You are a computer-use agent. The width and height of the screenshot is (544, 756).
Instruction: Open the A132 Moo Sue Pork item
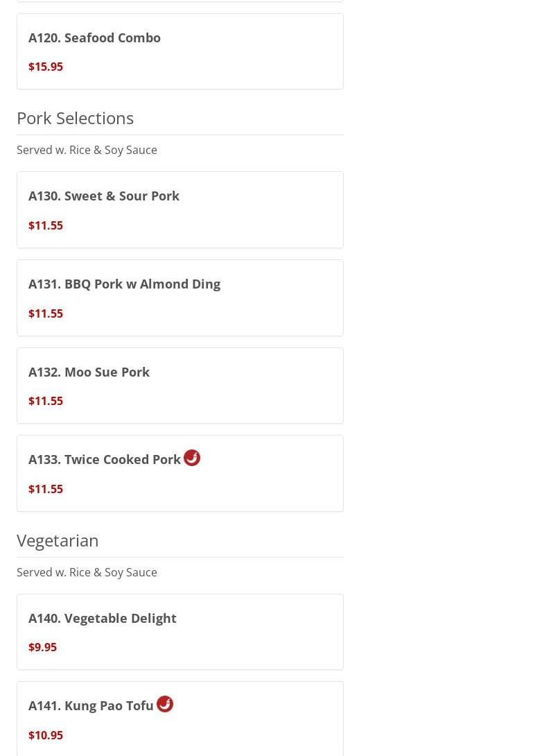89,372
